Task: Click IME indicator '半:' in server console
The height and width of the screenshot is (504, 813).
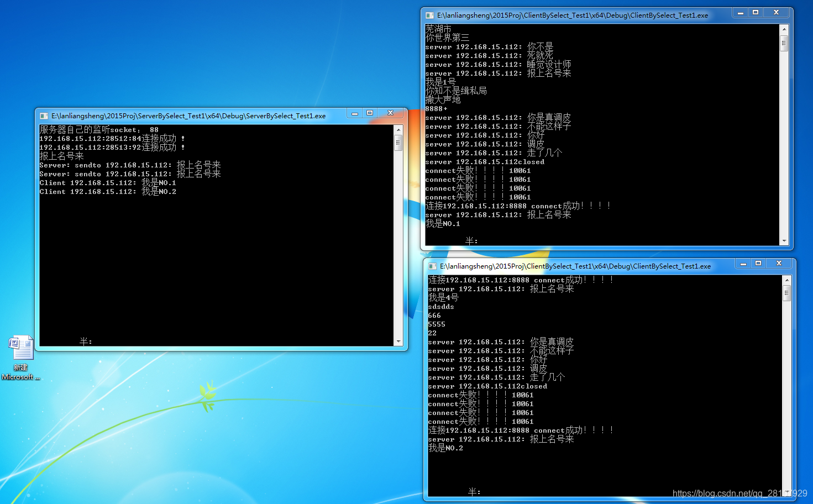Action: [86, 342]
